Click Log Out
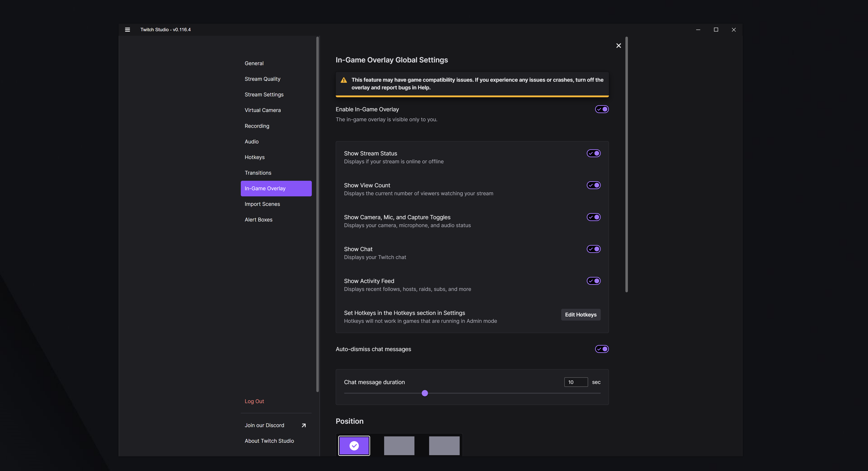Screen dimensions: 868x471 254,401
